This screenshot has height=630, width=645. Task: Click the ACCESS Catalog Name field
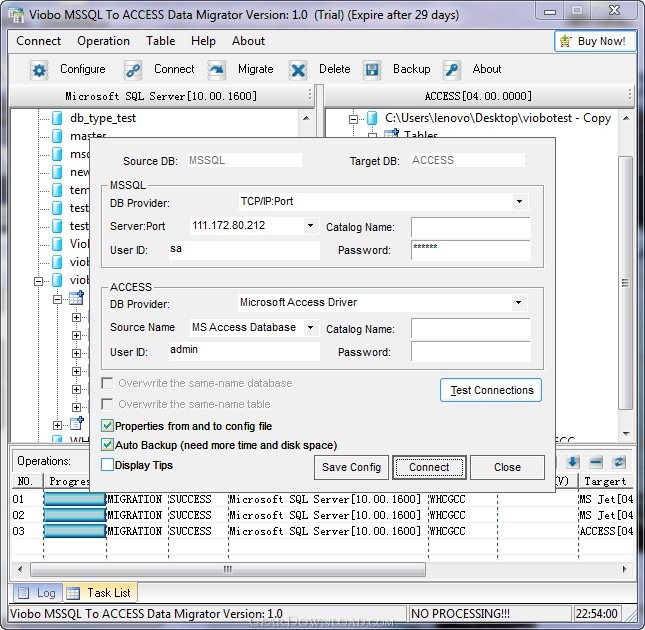(471, 329)
